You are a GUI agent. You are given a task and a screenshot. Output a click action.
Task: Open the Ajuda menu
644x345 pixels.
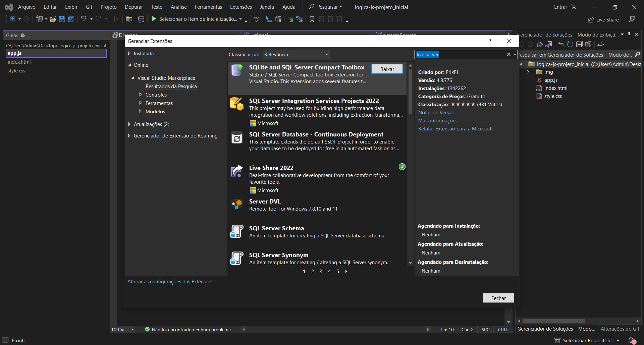tap(289, 7)
